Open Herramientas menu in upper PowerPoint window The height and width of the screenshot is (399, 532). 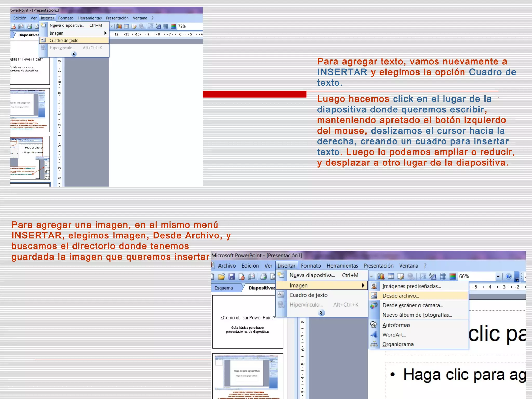point(90,18)
